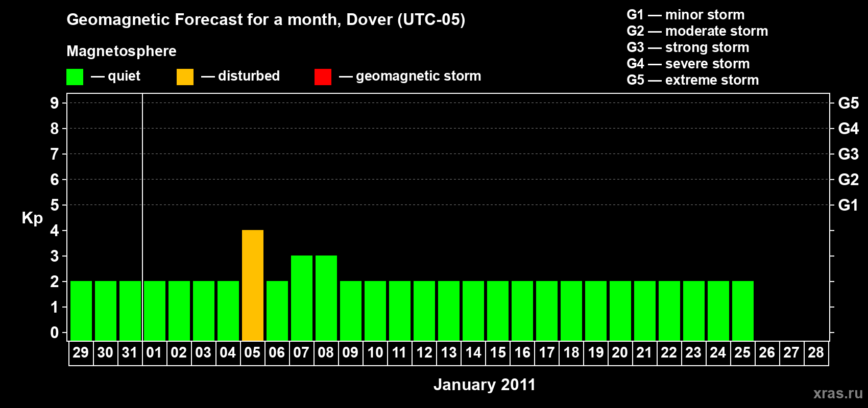
Task: Click the date label 29
Action: click(81, 352)
